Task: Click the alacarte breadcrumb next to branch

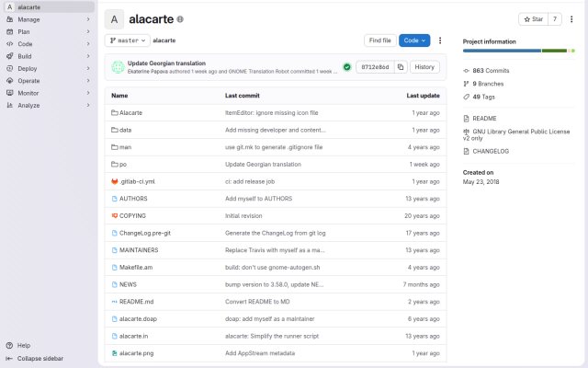Action: coord(164,40)
